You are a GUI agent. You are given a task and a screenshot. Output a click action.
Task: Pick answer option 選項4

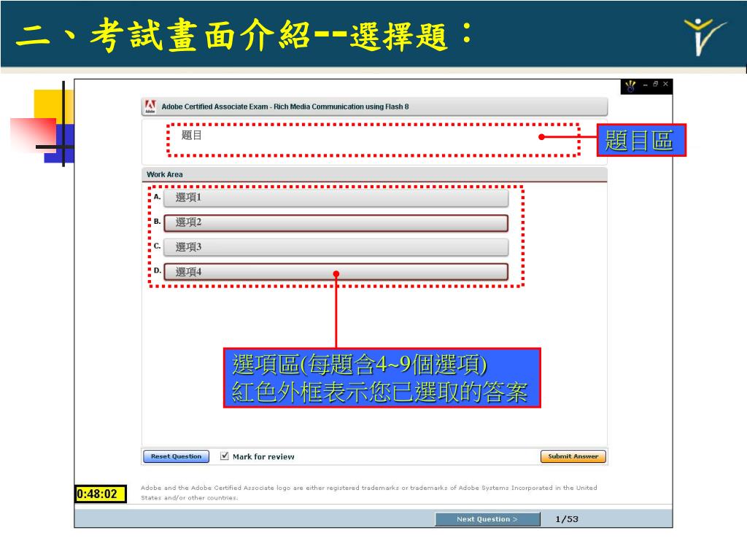336,272
